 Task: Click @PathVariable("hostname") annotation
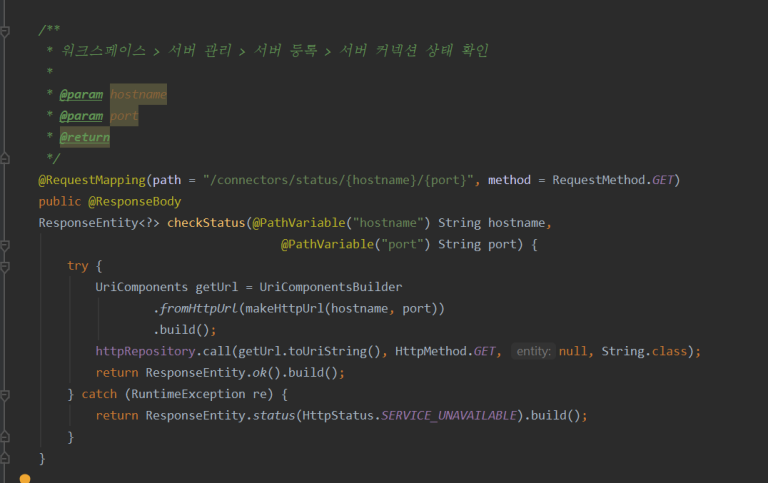341,223
